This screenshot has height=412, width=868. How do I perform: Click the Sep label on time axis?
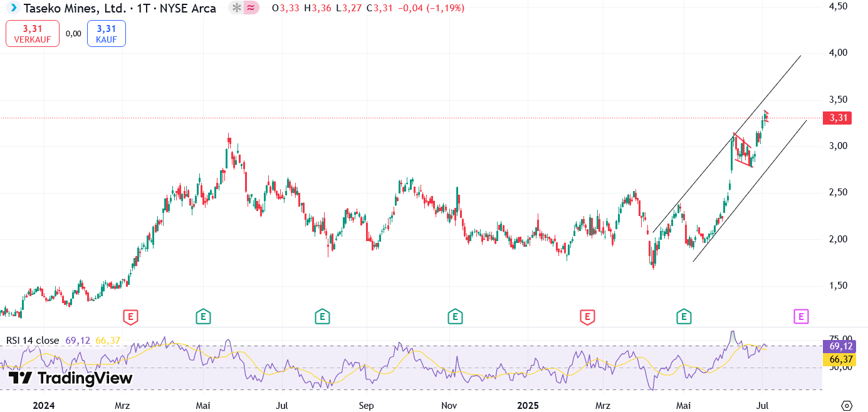pos(367,405)
